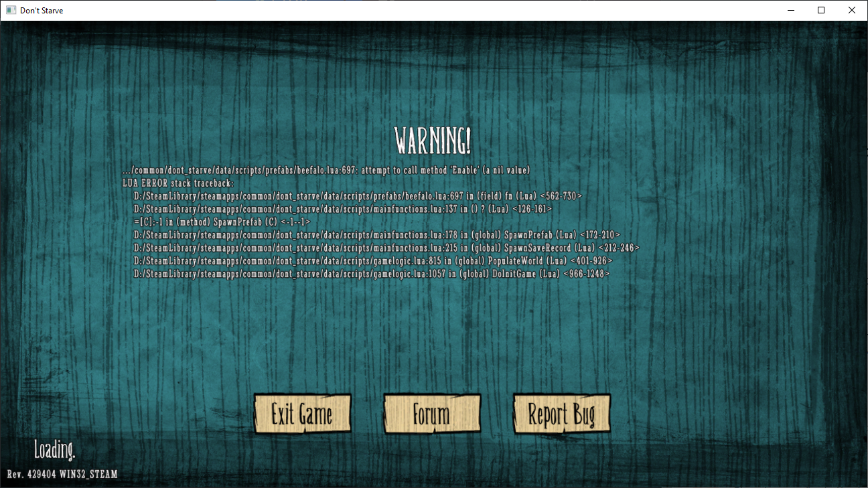Click the gamelogic.lua:815 PopulateWorld line
The image size is (868, 488).
pyautogui.click(x=373, y=261)
